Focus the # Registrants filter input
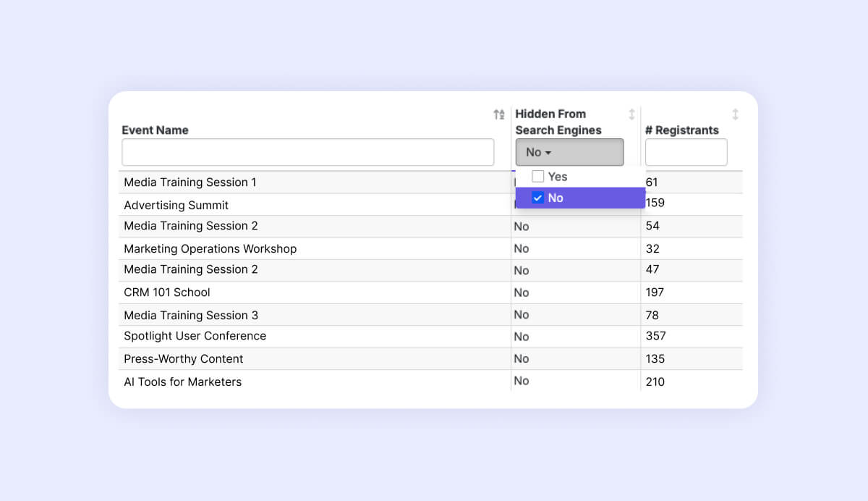The width and height of the screenshot is (868, 501). [686, 152]
